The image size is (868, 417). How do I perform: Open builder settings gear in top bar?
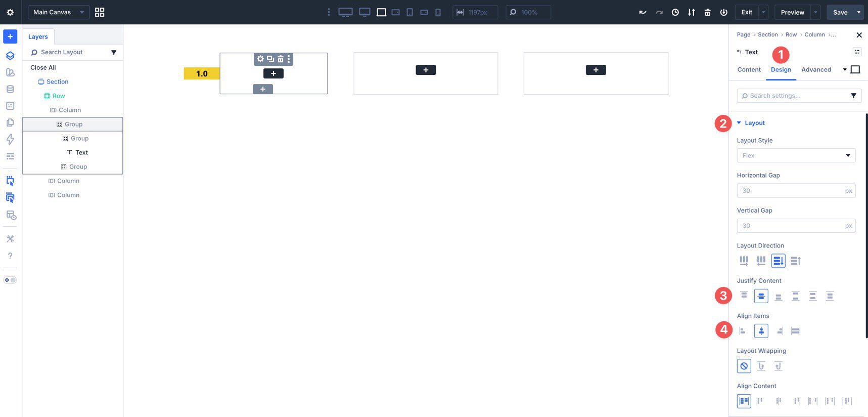tap(10, 12)
